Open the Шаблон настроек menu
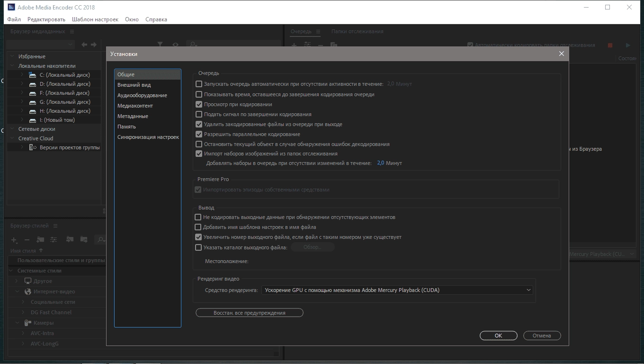The height and width of the screenshot is (364, 644). (x=95, y=19)
